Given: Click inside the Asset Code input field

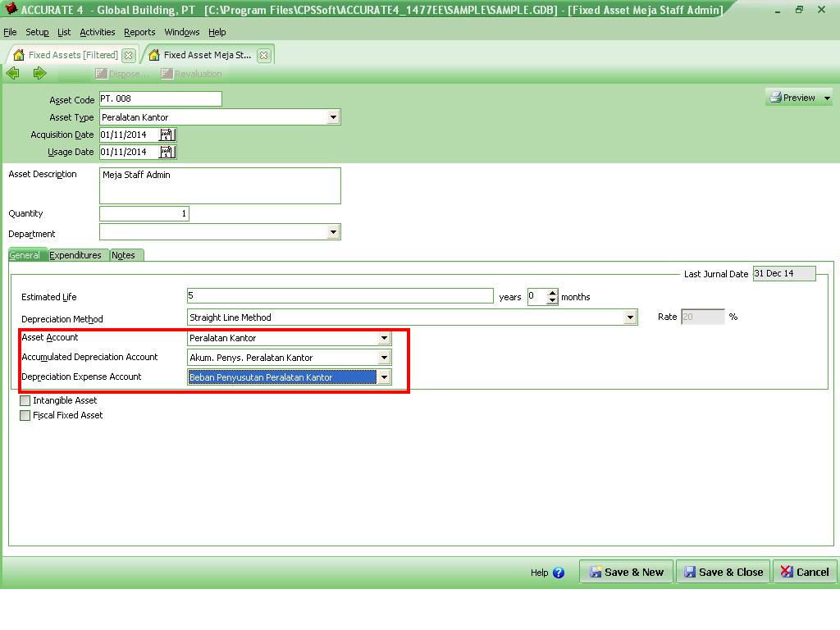Looking at the screenshot, I should tap(160, 98).
